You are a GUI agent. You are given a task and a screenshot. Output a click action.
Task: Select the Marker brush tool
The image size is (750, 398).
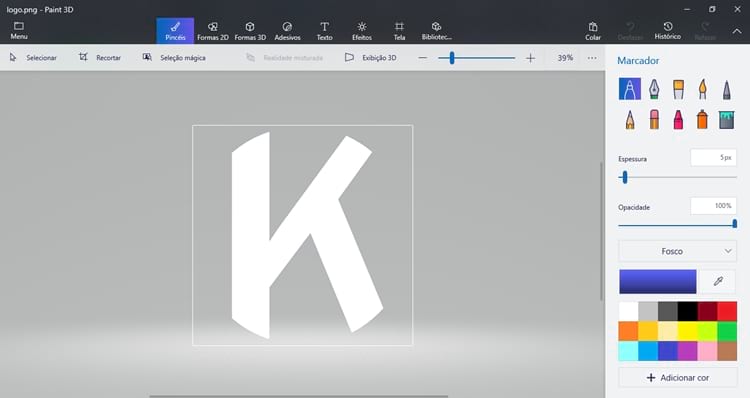pyautogui.click(x=629, y=89)
